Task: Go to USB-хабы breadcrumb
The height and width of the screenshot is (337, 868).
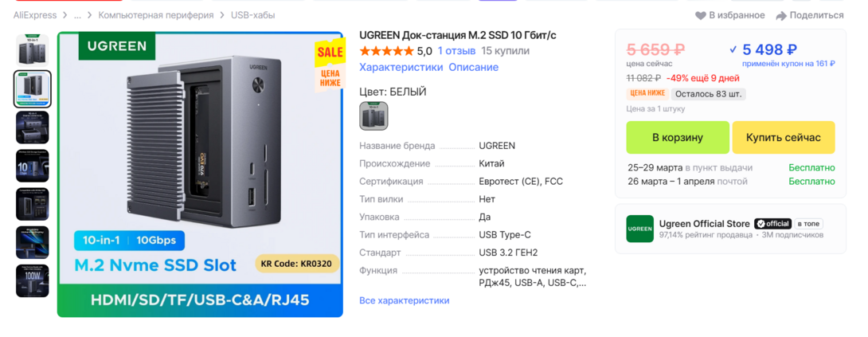Action: point(253,15)
